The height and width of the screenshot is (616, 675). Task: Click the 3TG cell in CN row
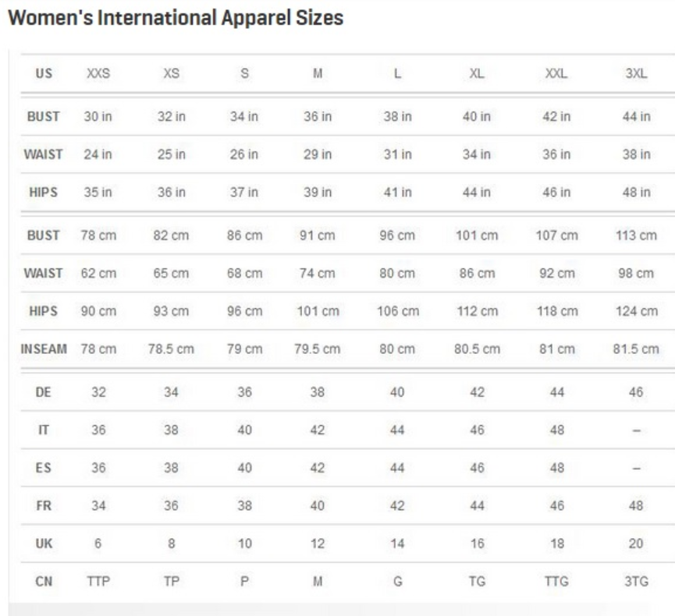pos(636,582)
